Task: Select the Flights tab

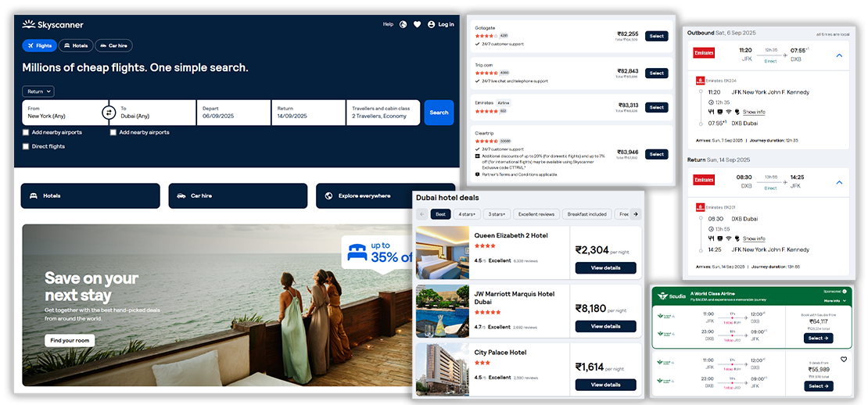Action: point(39,46)
